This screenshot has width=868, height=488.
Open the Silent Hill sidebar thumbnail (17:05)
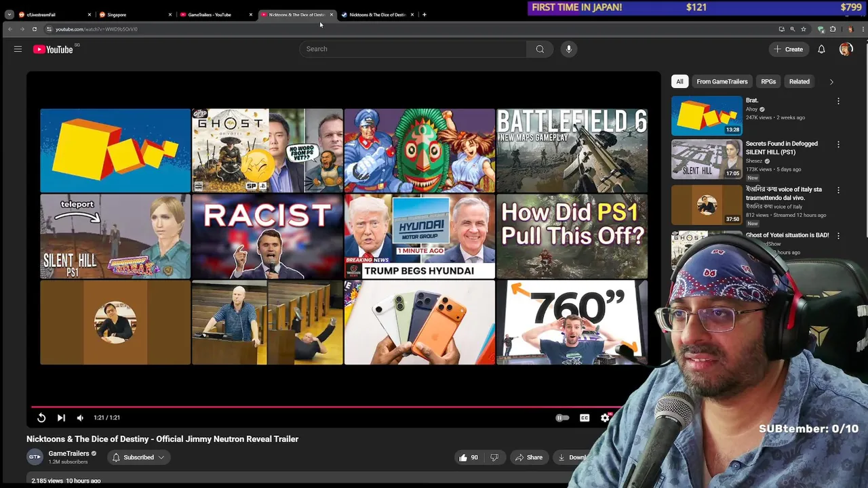tap(707, 159)
